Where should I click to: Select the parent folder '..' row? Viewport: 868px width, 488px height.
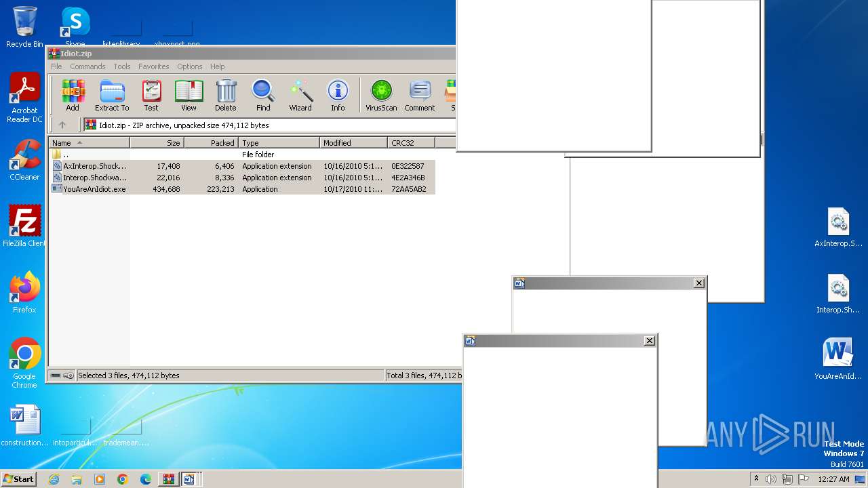point(242,155)
